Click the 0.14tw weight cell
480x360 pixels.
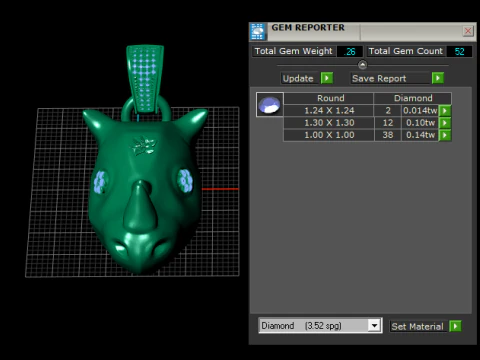click(x=420, y=135)
